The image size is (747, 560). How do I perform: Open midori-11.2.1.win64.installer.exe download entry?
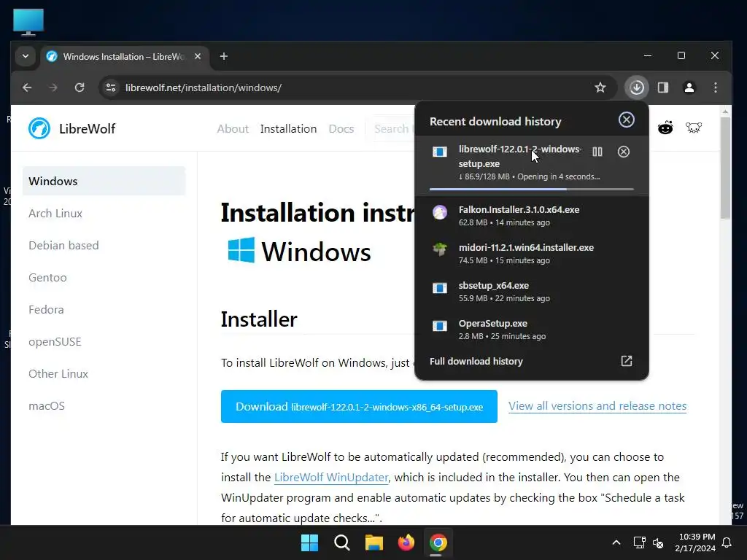[x=532, y=253]
